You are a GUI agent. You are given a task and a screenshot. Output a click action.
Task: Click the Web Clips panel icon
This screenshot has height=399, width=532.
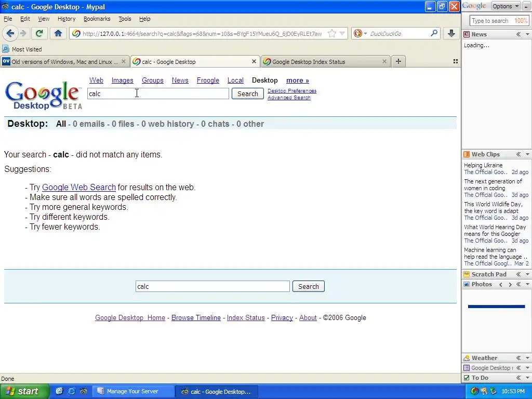click(x=467, y=154)
